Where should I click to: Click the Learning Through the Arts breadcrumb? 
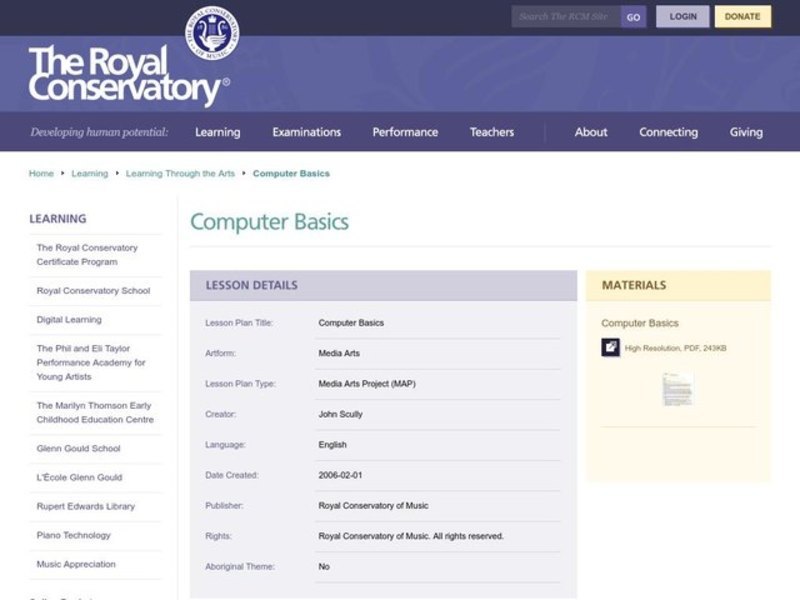coord(181,173)
